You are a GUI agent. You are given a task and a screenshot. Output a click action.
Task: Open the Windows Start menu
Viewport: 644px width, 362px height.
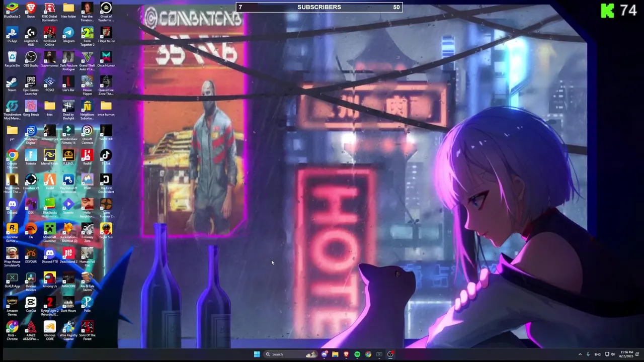click(x=257, y=354)
